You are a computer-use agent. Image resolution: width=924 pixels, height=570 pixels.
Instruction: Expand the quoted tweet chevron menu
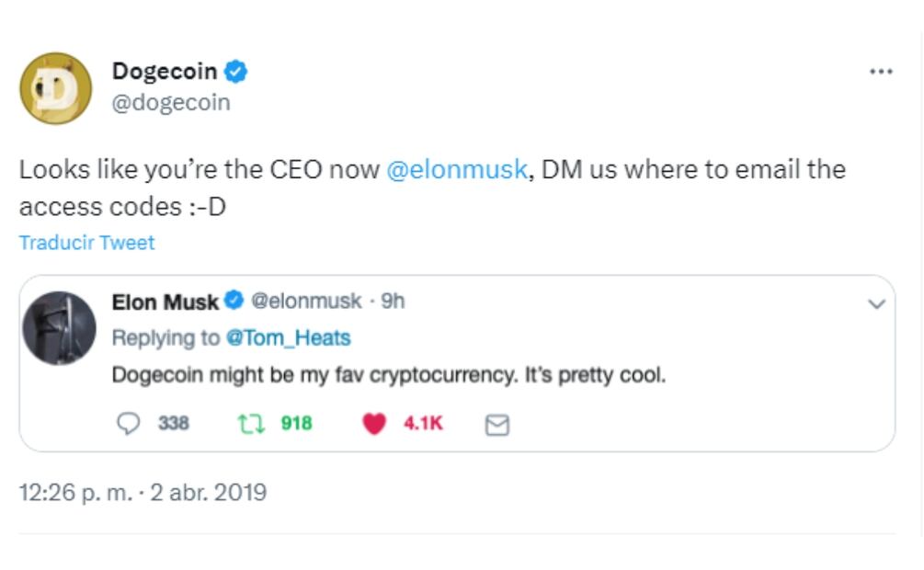pos(876,303)
